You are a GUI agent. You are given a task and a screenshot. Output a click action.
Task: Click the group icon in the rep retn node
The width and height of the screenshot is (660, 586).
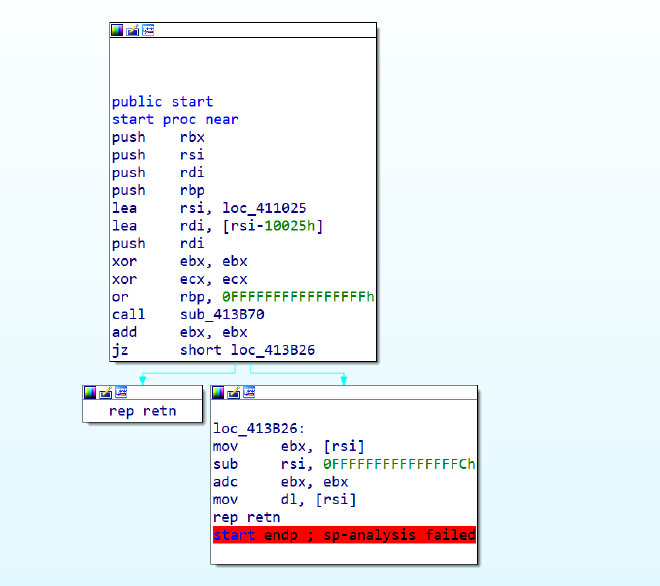[x=121, y=393]
